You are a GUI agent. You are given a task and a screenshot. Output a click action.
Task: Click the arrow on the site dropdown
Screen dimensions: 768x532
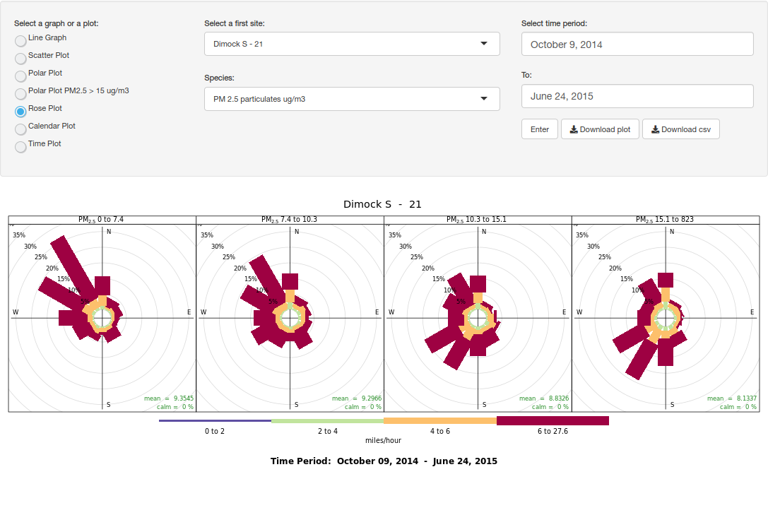pos(484,44)
